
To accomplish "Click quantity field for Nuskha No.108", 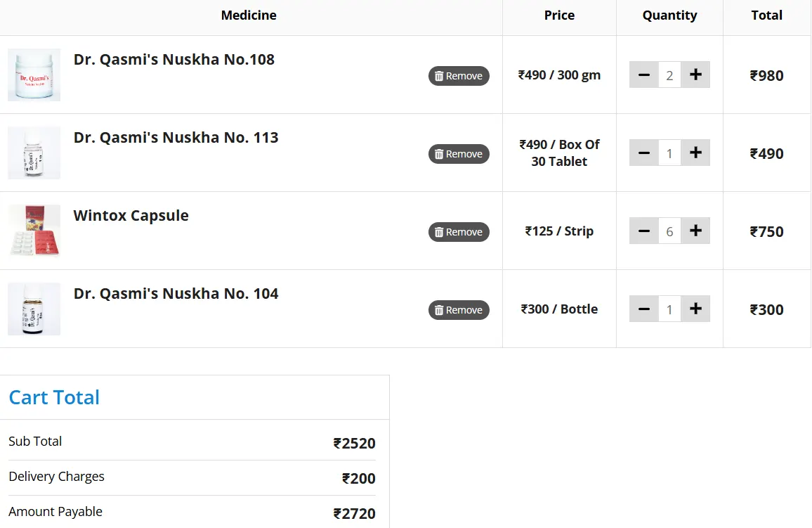I will click(x=669, y=75).
